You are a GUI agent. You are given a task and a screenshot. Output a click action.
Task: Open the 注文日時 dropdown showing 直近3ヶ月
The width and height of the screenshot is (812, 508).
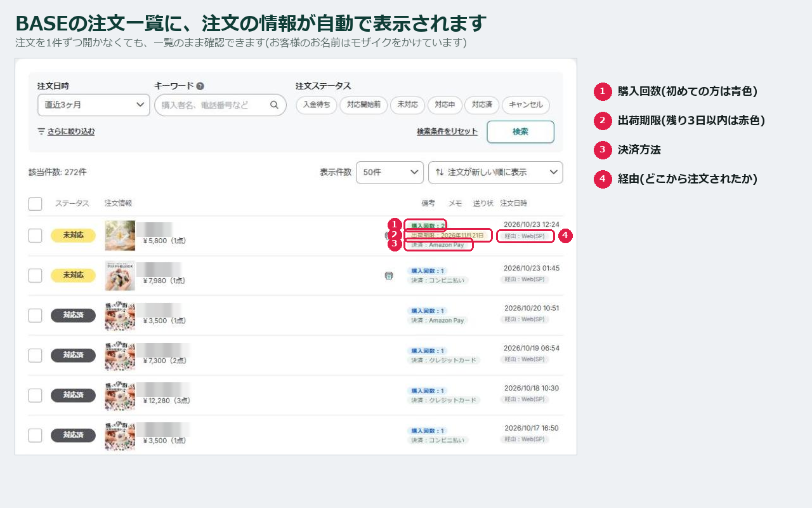click(x=94, y=105)
